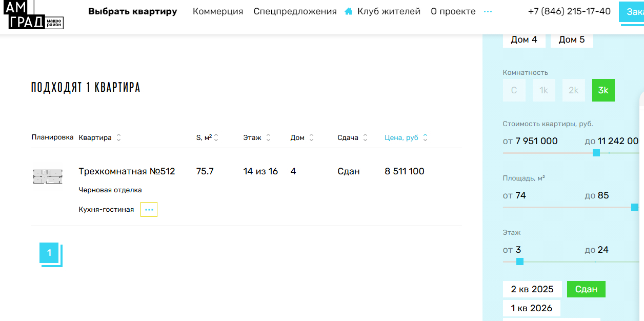Screen dimensions: 644x321
Task: Toggle the 2k room filter
Action: coord(573,90)
